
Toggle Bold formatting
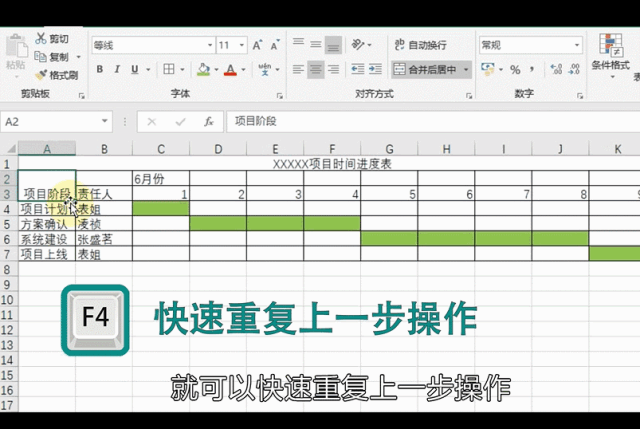coord(100,69)
